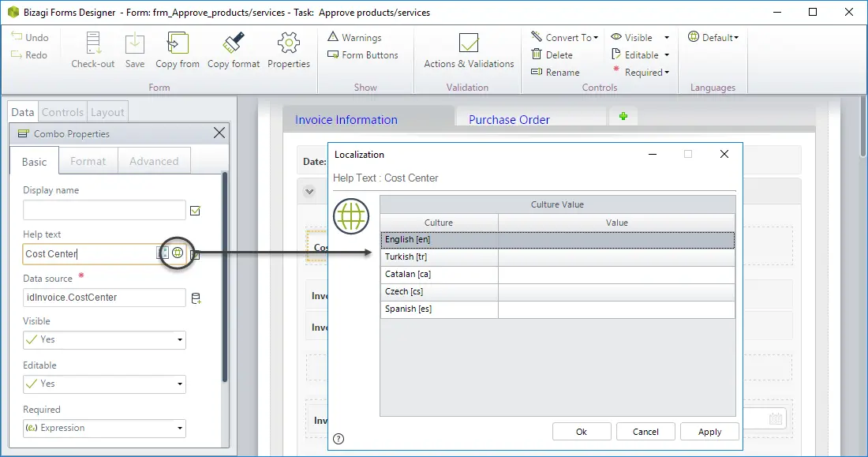The image size is (868, 457).
Task: Open the Convert To dropdown
Action: point(565,37)
